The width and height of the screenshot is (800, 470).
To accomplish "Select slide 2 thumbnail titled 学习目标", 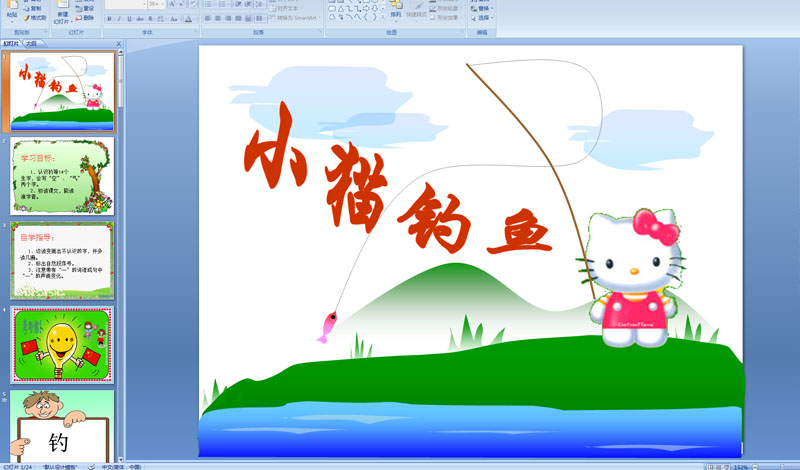I will 62,176.
